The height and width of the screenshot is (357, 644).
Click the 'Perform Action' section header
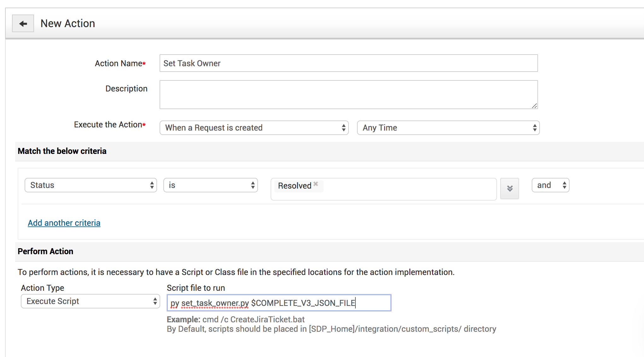click(x=45, y=251)
